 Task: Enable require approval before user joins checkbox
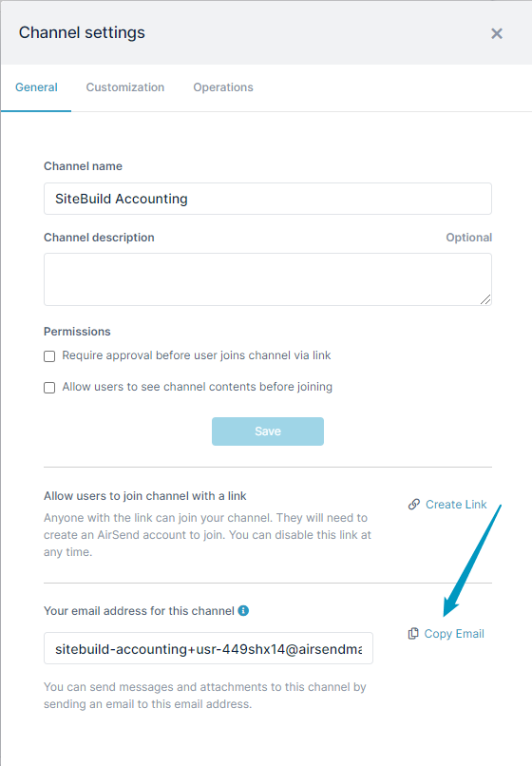(x=49, y=356)
